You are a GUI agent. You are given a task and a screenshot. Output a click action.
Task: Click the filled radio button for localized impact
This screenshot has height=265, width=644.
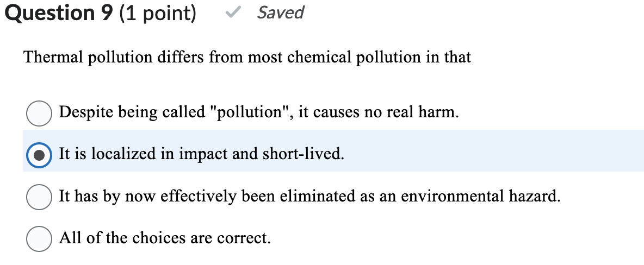39,155
